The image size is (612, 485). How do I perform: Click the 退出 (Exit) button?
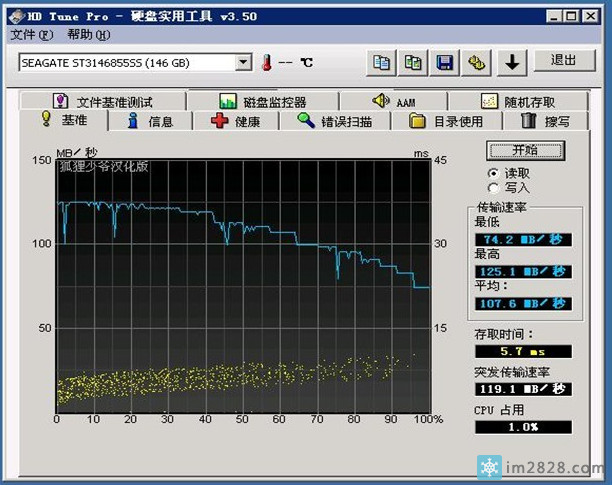coord(565,61)
